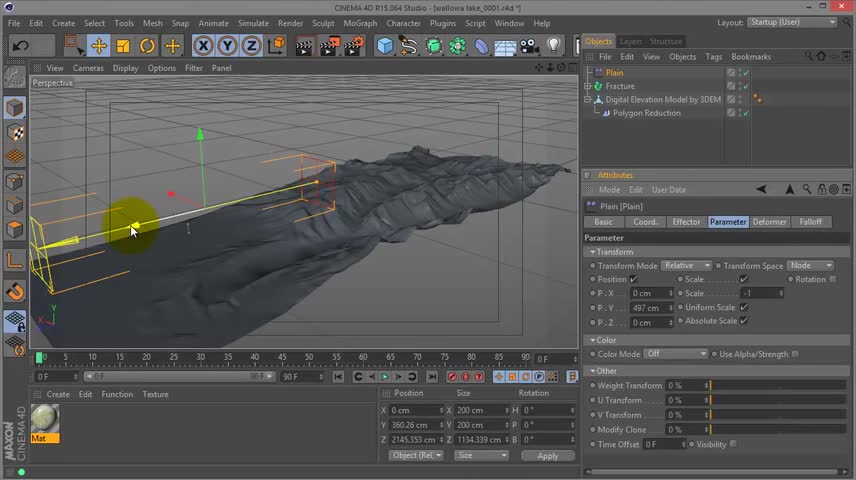Open the MoGraph menu
This screenshot has width=856, height=480.
(360, 23)
